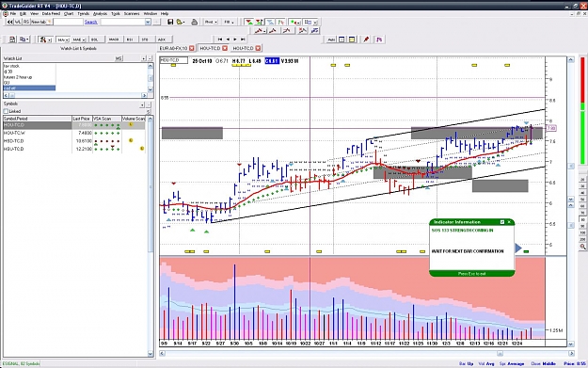Click the VSA indicators with arrow icon
588x368 pixels.
coord(259,23)
